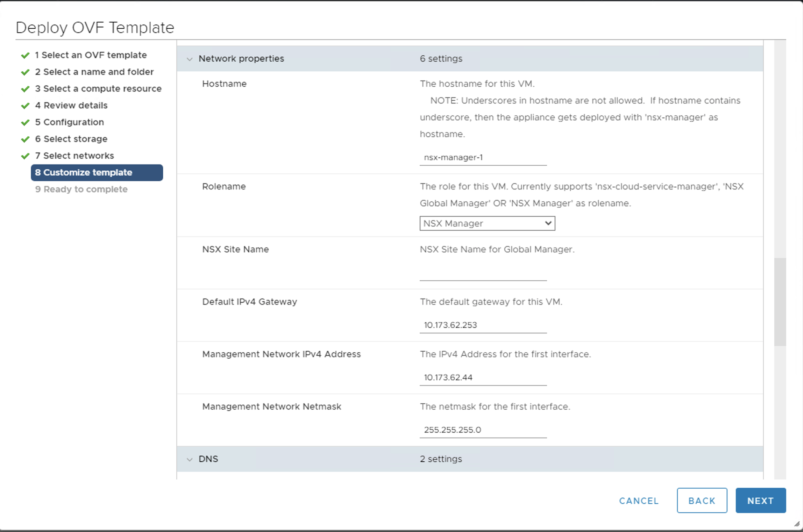Click the dialog resize grip in the corner

point(797,524)
